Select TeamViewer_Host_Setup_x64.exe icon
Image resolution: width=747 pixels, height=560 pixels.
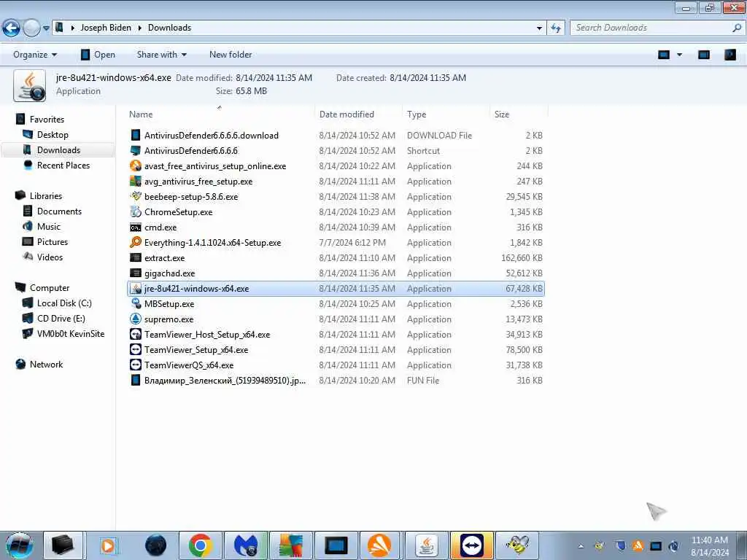[x=136, y=334]
